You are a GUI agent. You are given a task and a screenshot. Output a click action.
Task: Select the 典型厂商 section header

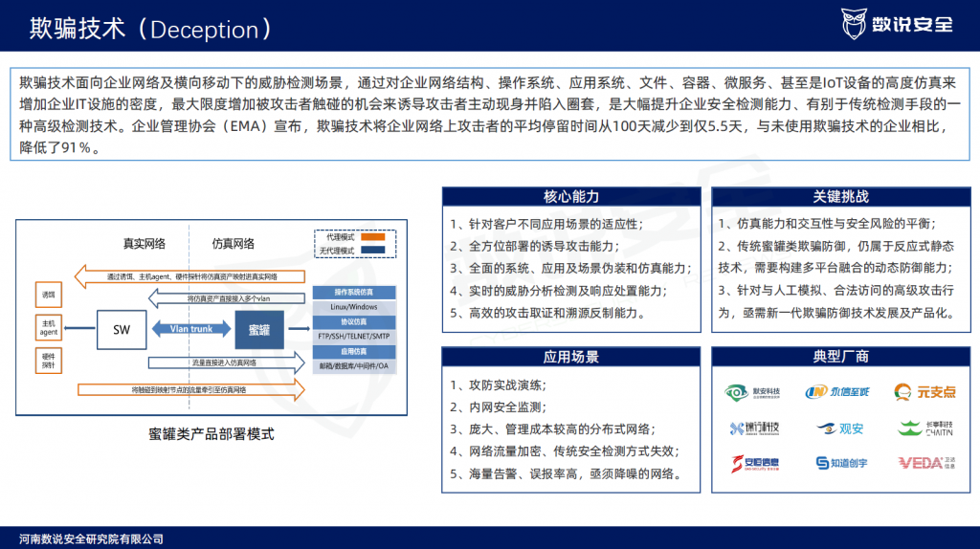tap(840, 357)
